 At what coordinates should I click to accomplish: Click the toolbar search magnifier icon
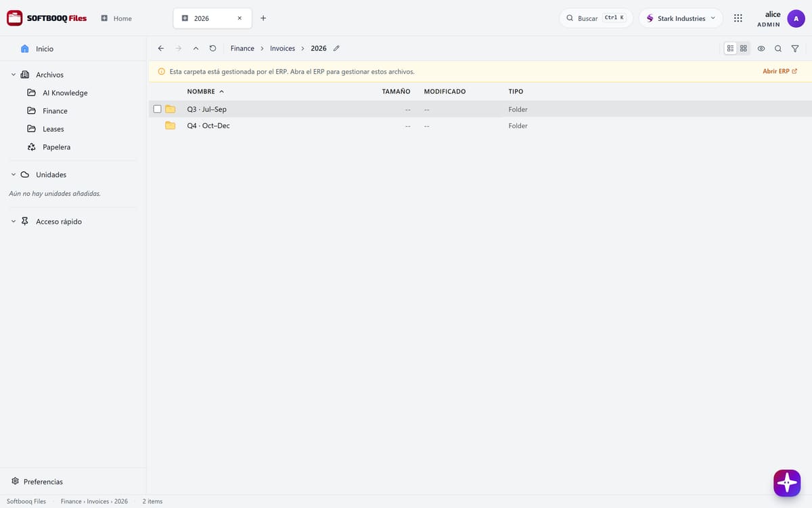(x=778, y=49)
